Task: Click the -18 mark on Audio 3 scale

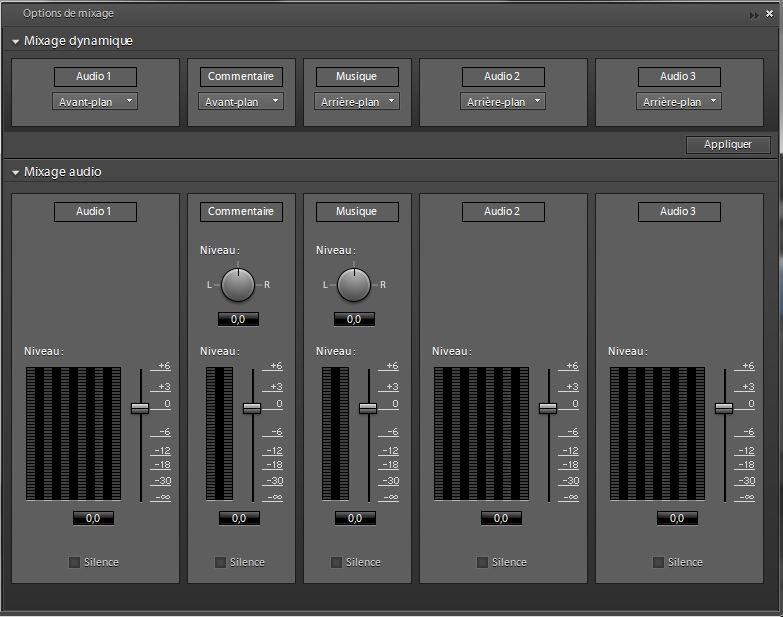Action: pyautogui.click(x=747, y=465)
